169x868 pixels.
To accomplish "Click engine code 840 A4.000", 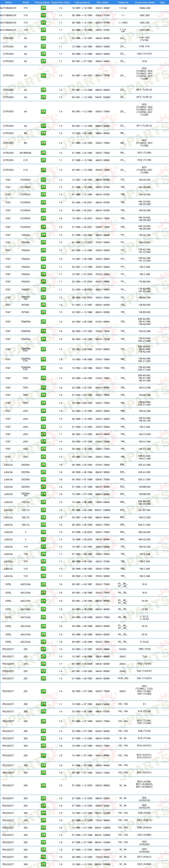I will point(145,532).
